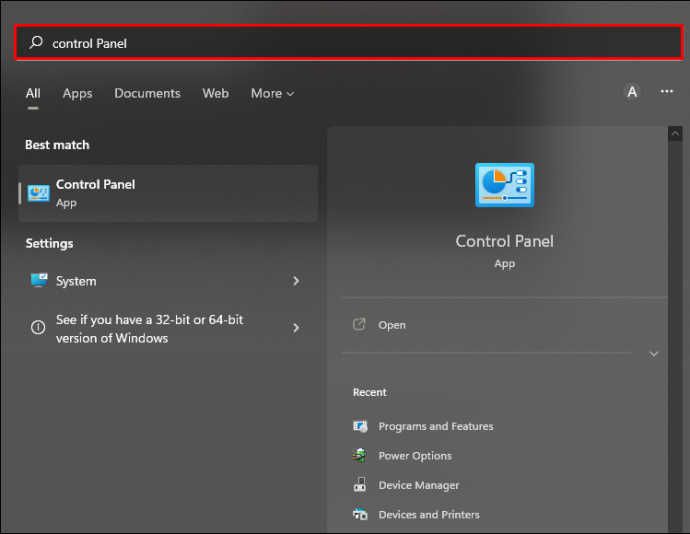Image resolution: width=690 pixels, height=534 pixels.
Task: Switch to the Documents tab
Action: point(147,93)
